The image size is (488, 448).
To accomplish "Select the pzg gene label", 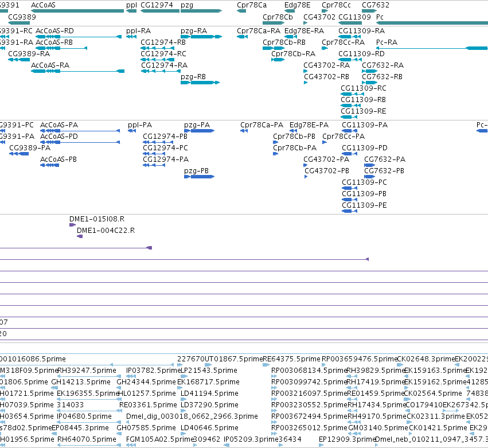I will coord(187,5).
